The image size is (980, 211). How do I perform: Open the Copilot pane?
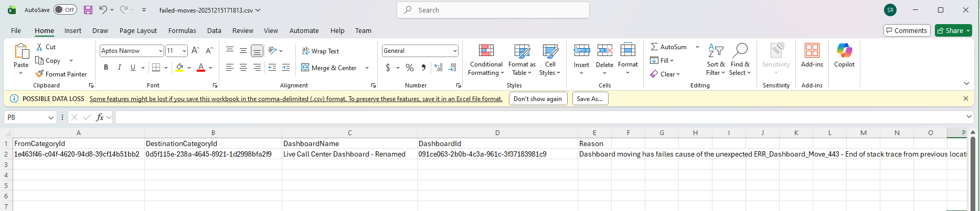point(844,55)
